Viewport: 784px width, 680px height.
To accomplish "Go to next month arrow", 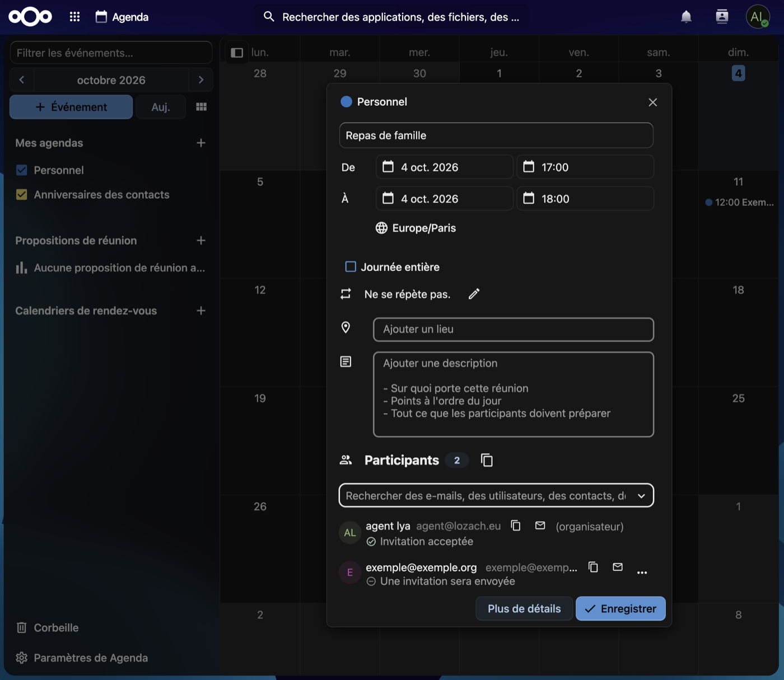I will pyautogui.click(x=201, y=80).
